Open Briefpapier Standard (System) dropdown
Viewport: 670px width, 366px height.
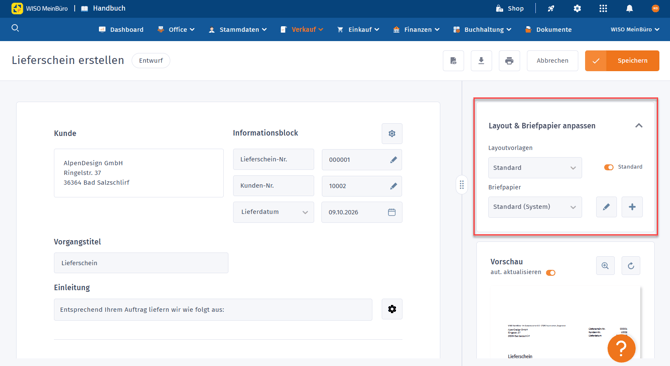click(x=535, y=207)
